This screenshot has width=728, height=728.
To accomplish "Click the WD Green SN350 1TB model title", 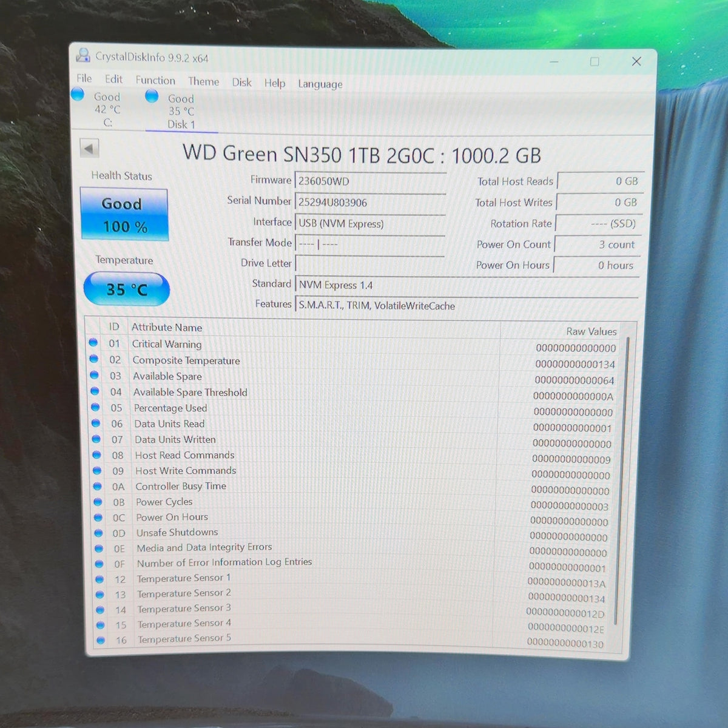I will point(362,155).
